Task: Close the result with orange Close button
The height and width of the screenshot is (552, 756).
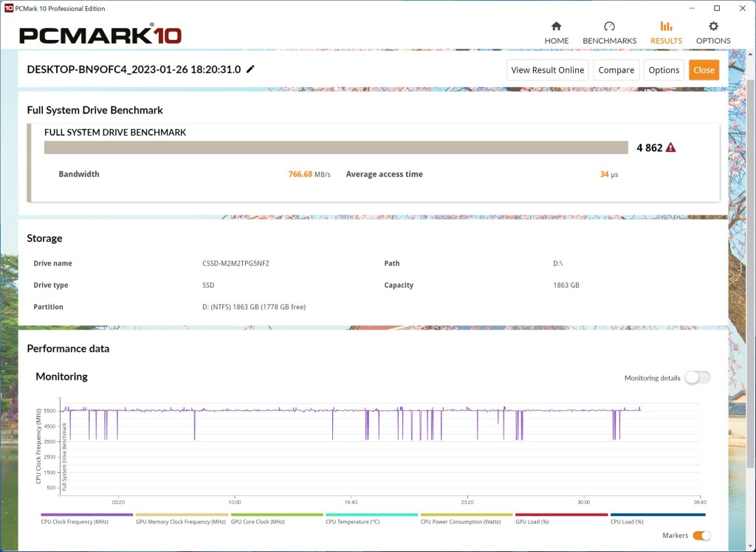Action: tap(704, 70)
